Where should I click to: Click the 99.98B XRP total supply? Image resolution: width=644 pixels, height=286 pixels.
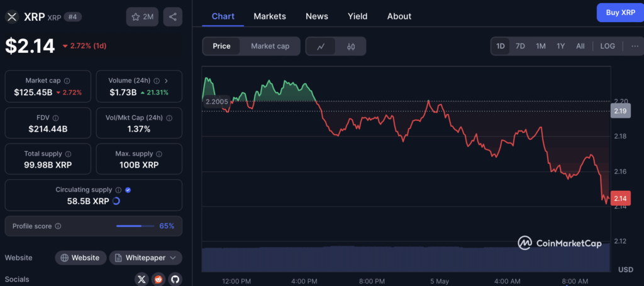click(48, 165)
